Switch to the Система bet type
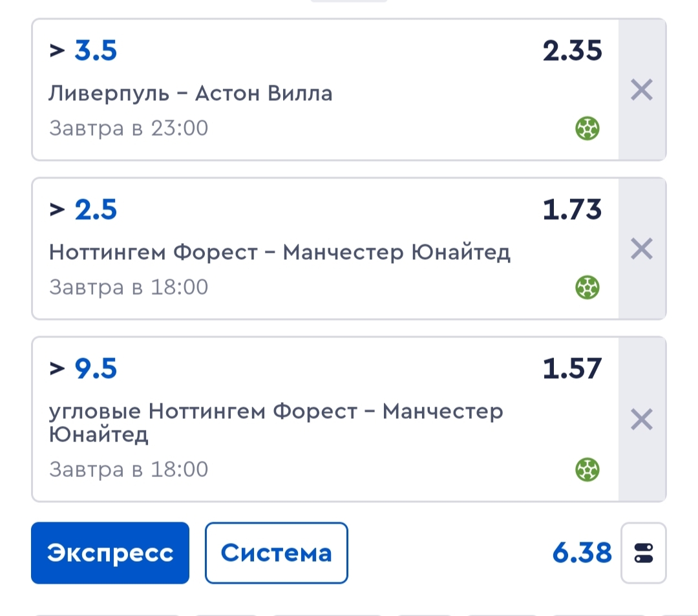Viewport: 698px width, 616px height. (276, 553)
